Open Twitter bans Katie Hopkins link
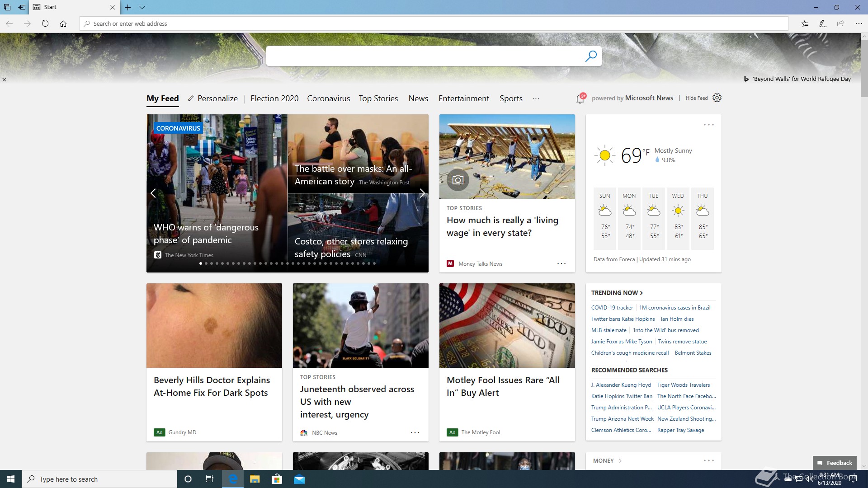 623,319
